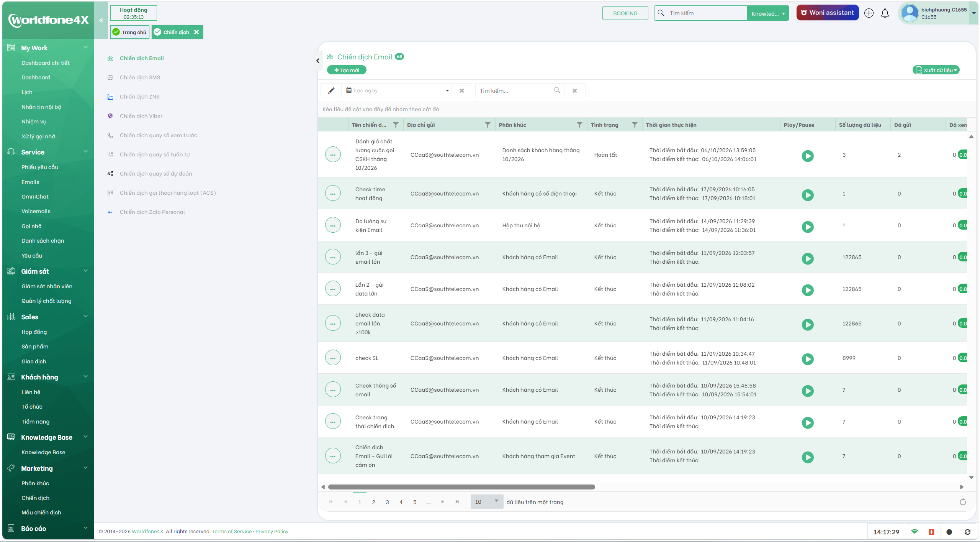Click the horizontal scrollbar of the table
This screenshot has height=542, width=980.
(x=461, y=487)
